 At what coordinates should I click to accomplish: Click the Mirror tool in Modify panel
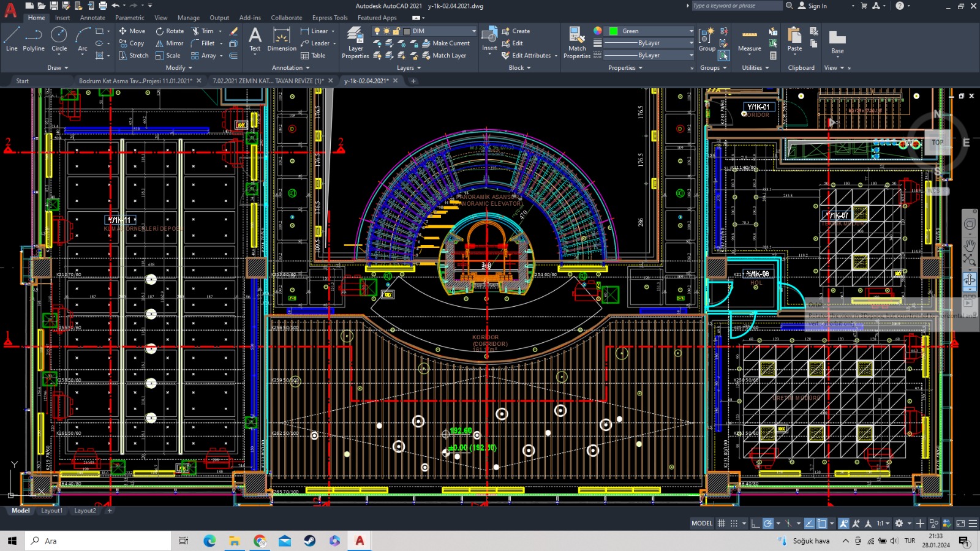coord(169,43)
